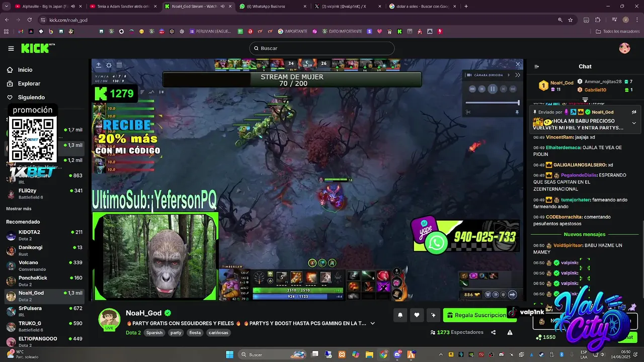Share the stream via share icon
644x362 pixels.
click(493, 332)
